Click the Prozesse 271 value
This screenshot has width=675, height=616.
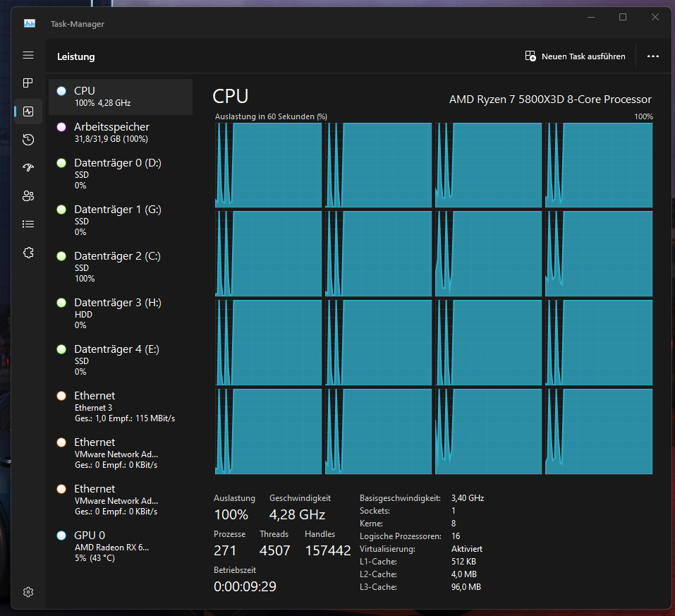pyautogui.click(x=225, y=550)
